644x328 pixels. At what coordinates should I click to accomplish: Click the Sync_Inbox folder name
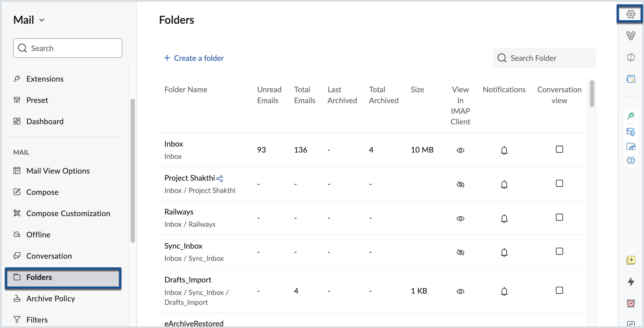(183, 246)
